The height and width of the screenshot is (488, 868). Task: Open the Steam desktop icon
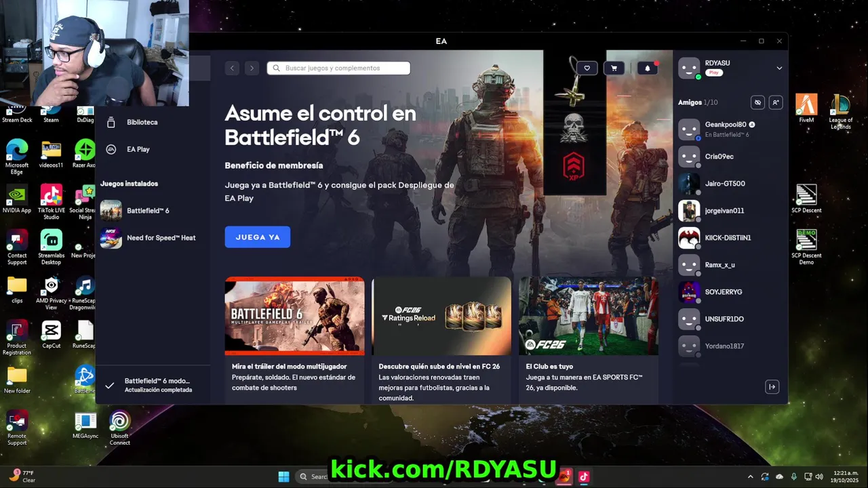pyautogui.click(x=51, y=115)
